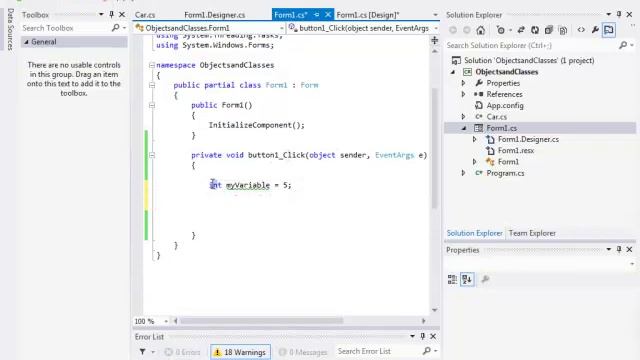Screen dimensions: 640x360
Task: Switch to the Form1.Designer.cs tab
Action: 215,15
